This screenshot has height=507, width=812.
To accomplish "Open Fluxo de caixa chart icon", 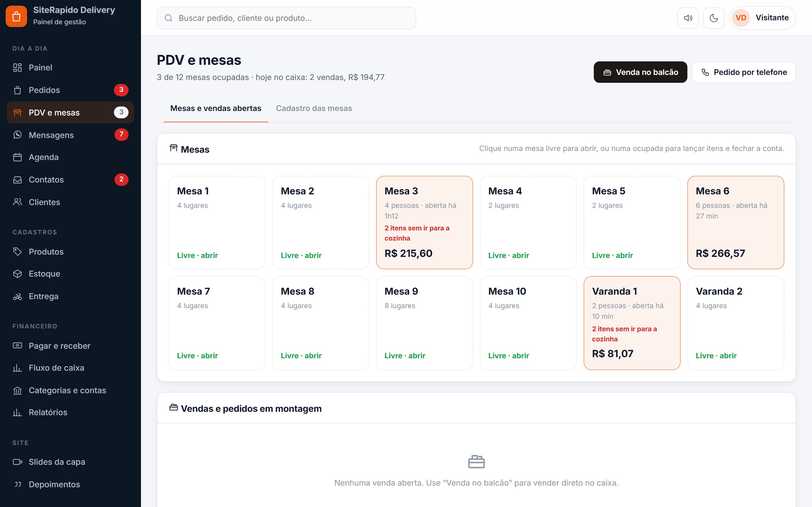I will [x=17, y=368].
